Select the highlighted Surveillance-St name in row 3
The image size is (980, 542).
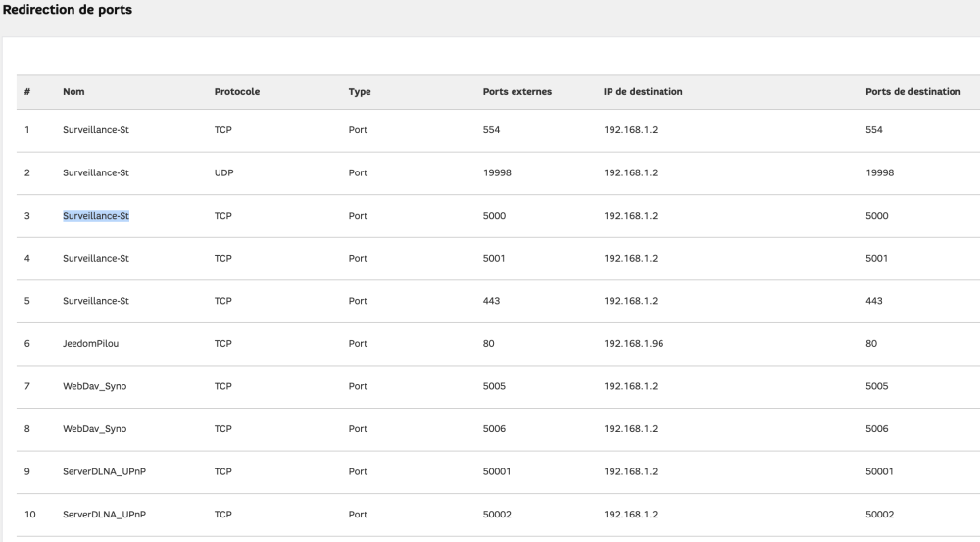tap(96, 216)
